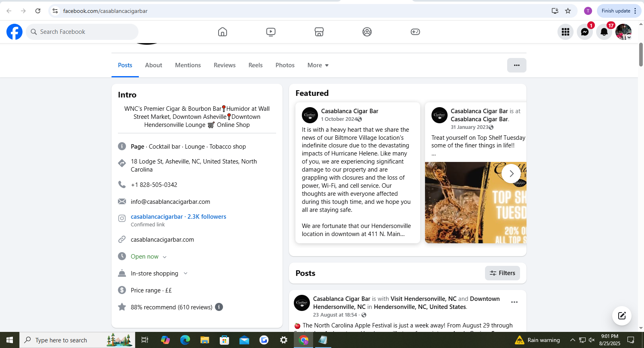Open the Gaming icon
The width and height of the screenshot is (644, 348).
click(x=415, y=32)
